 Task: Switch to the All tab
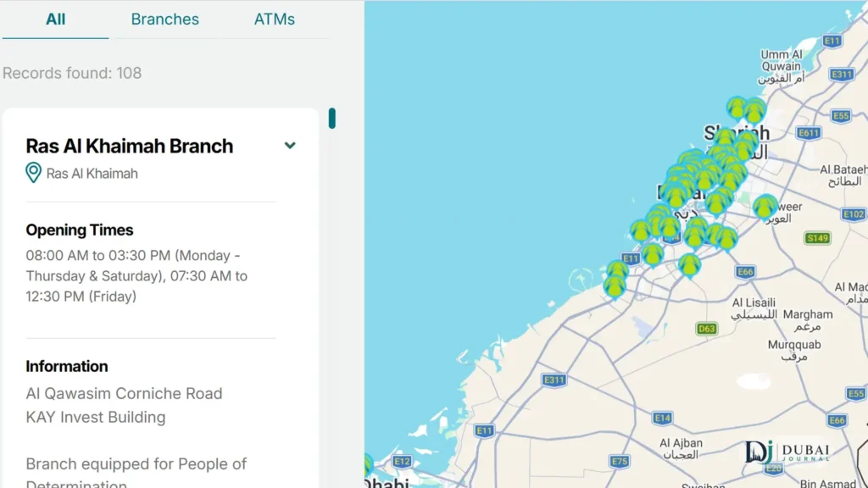point(55,19)
